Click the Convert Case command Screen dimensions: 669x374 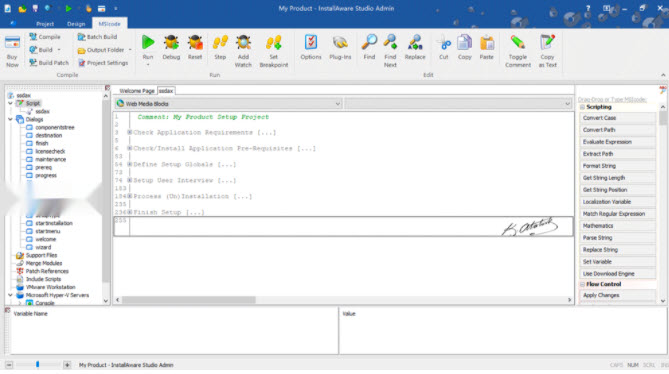point(617,118)
